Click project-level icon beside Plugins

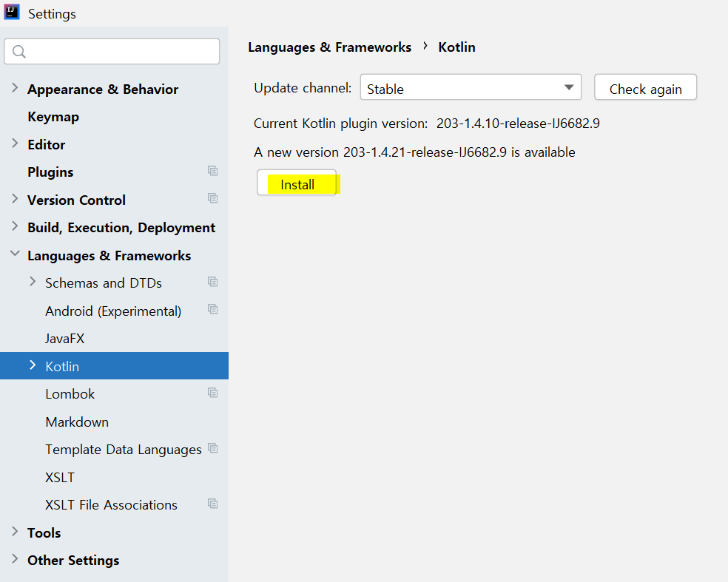click(x=212, y=171)
